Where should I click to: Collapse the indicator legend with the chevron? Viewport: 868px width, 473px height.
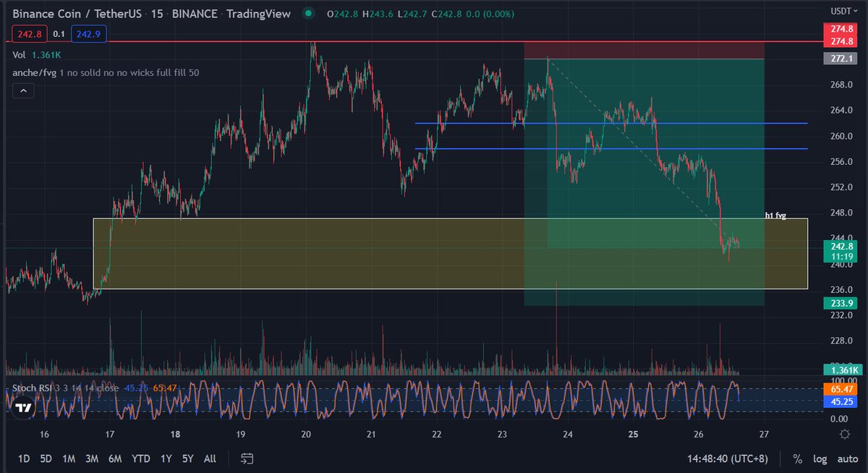(23, 90)
